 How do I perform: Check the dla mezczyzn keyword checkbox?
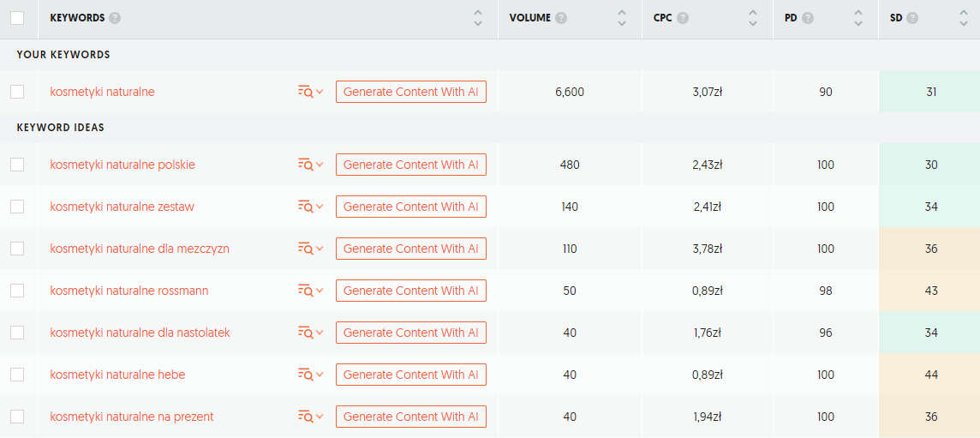coord(17,249)
